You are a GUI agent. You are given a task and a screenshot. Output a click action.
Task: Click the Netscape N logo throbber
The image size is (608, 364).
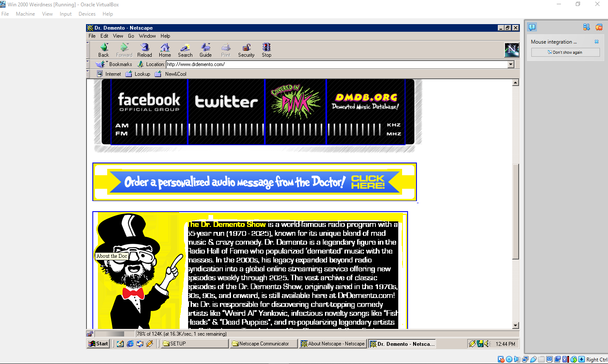coord(511,50)
